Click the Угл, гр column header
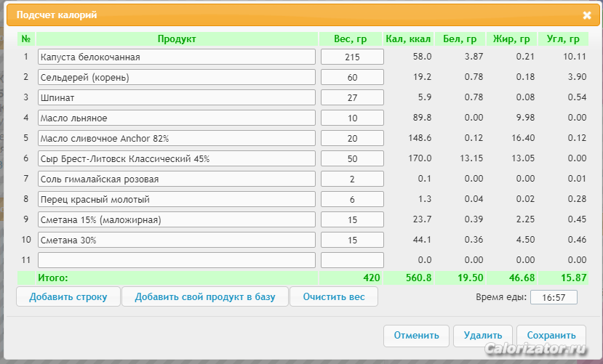The image size is (603, 364). click(x=563, y=39)
